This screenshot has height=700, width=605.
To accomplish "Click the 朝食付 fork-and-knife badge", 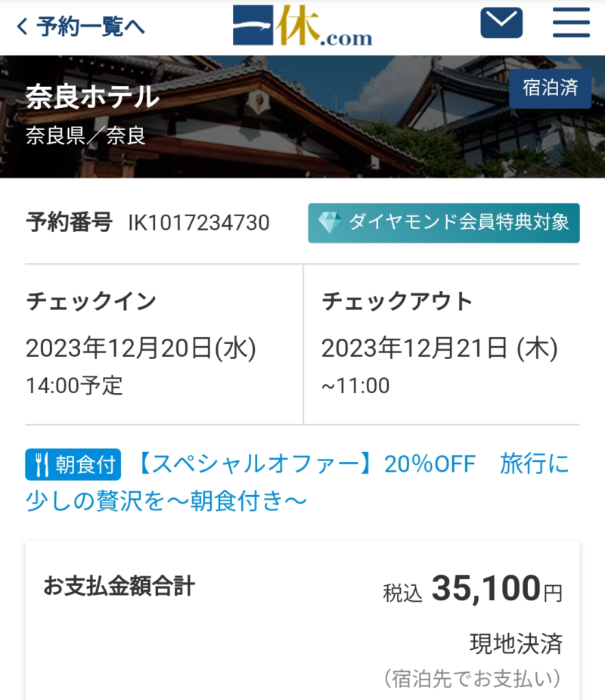I will [x=73, y=465].
